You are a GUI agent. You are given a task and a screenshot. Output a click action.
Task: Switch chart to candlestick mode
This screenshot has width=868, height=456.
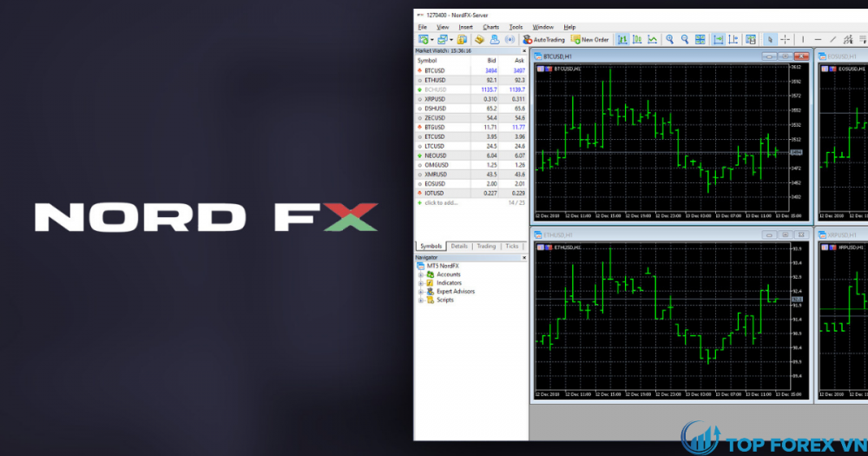point(637,39)
